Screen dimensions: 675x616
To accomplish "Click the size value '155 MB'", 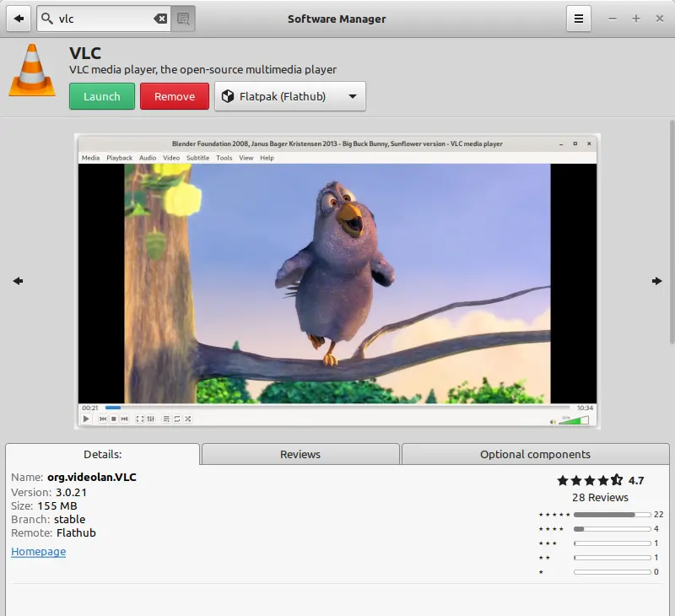I will [57, 505].
